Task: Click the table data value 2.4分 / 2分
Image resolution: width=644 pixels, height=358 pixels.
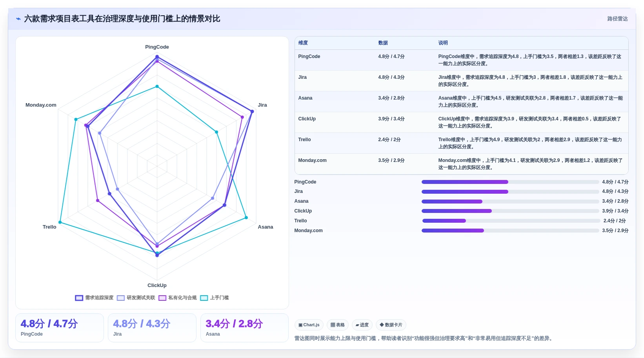Action: 389,140
